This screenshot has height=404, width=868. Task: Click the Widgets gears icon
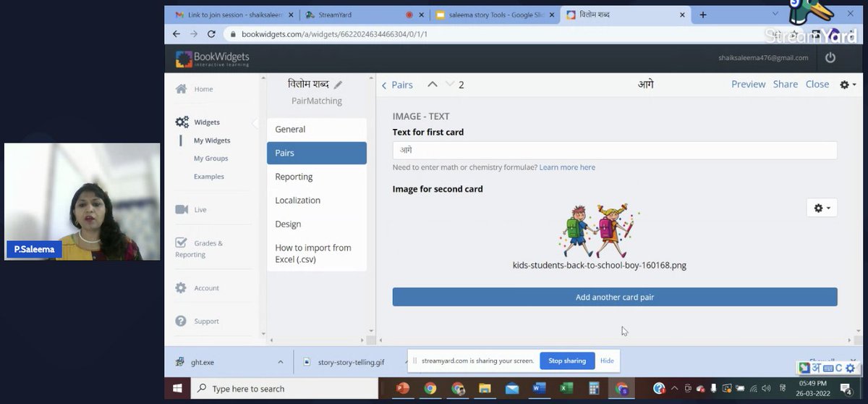182,122
